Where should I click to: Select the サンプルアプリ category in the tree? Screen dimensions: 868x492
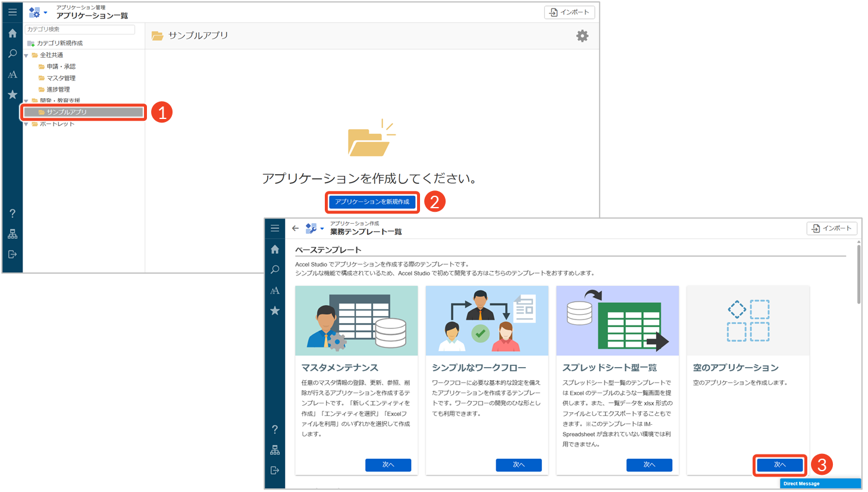tap(67, 112)
